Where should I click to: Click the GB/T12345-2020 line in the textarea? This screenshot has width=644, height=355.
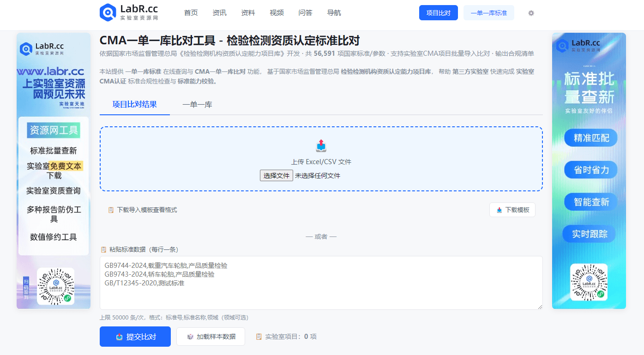pyautogui.click(x=144, y=283)
